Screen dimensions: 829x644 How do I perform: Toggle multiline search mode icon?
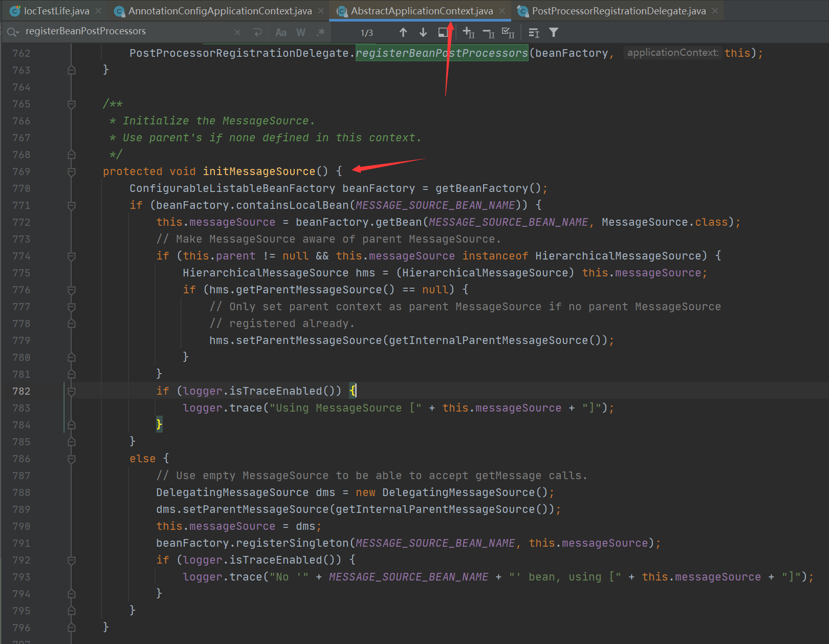click(x=534, y=33)
